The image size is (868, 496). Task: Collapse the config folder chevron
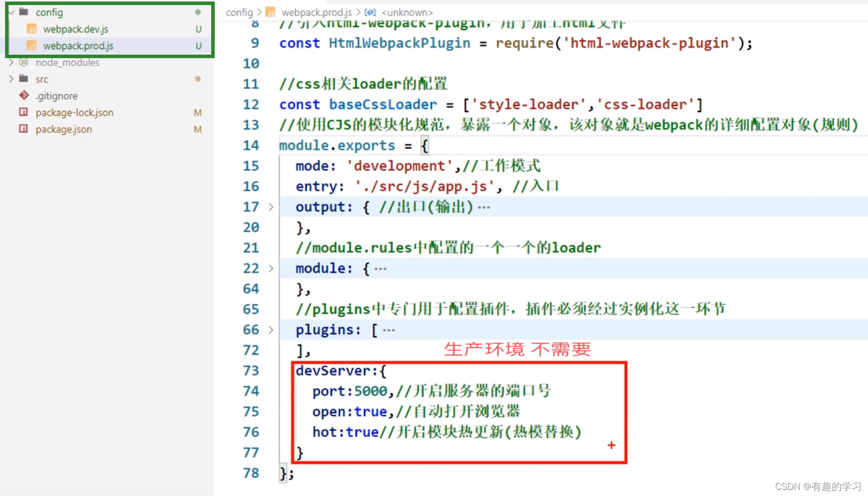[12, 12]
